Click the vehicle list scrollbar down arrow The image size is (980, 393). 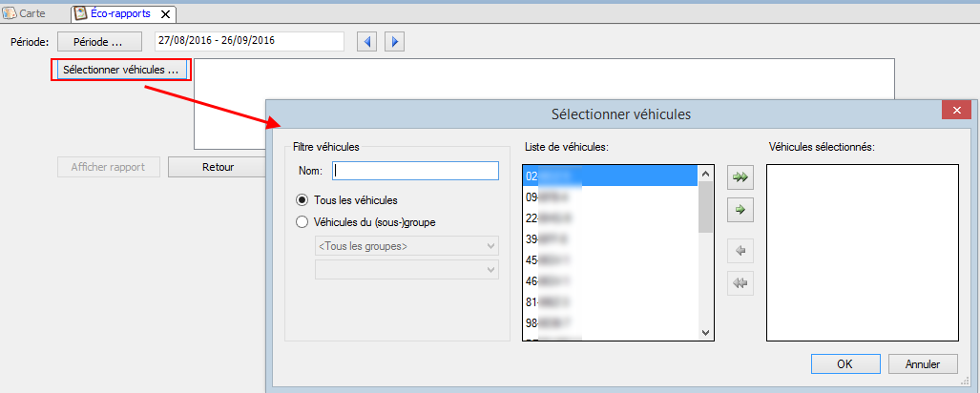tap(706, 332)
